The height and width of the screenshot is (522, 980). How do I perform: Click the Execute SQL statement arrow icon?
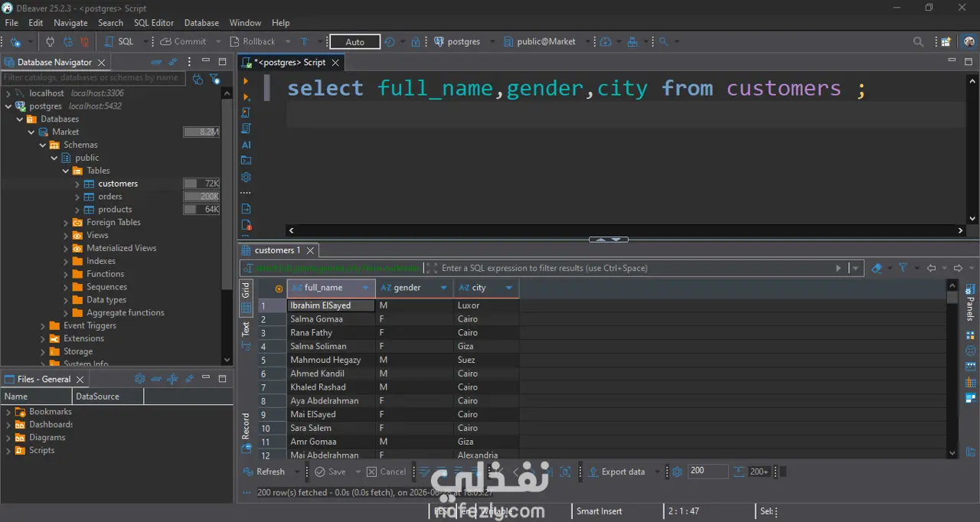click(x=246, y=81)
